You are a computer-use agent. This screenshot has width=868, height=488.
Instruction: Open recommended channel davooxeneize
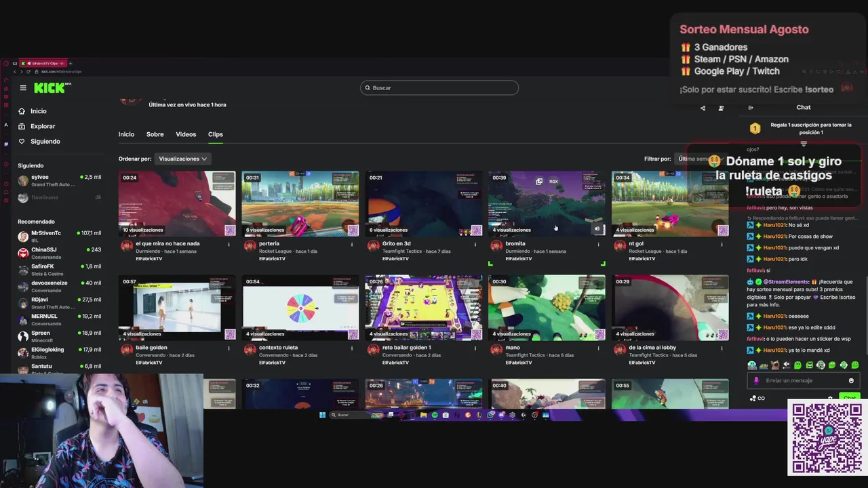[x=60, y=286]
